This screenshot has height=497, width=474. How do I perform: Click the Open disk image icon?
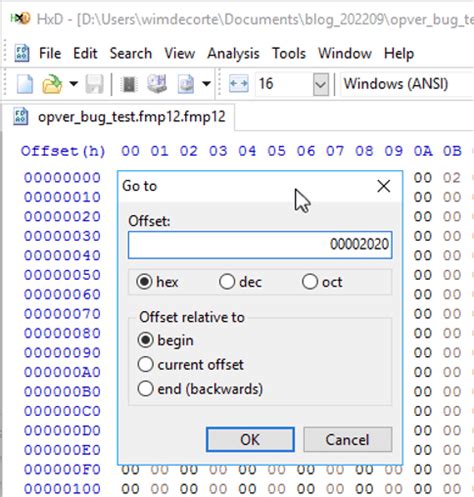tap(186, 84)
